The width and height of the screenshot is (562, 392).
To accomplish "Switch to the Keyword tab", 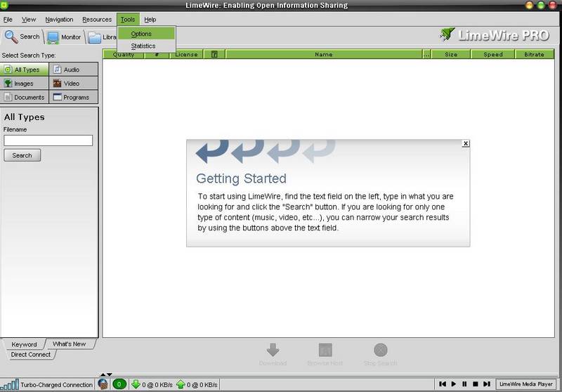I will [x=24, y=344].
